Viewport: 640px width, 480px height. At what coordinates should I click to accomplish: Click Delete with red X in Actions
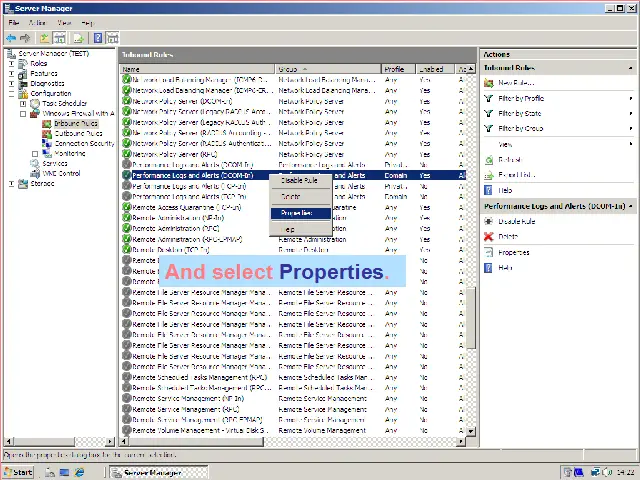point(508,237)
